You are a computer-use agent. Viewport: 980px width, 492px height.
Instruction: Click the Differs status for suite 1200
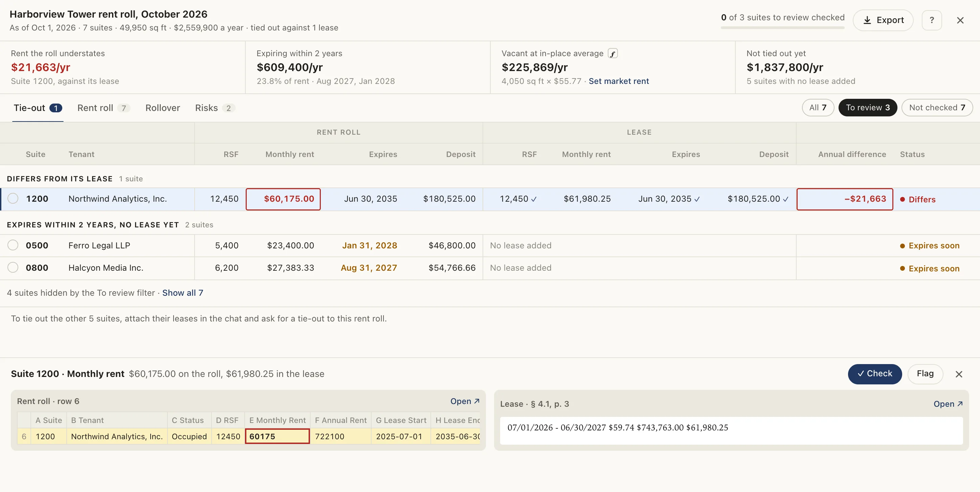click(918, 199)
